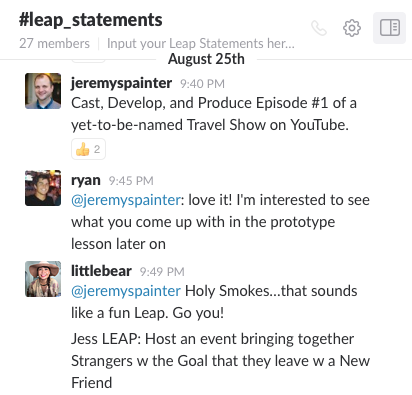Click the 9:49 PM timestamp
Viewport: 412px width, 395px height.
click(162, 272)
